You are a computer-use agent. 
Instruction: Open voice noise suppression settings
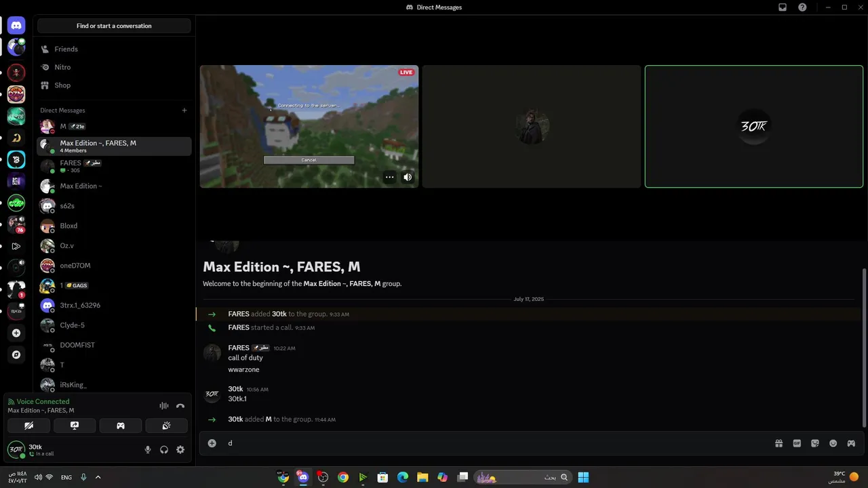(x=164, y=406)
